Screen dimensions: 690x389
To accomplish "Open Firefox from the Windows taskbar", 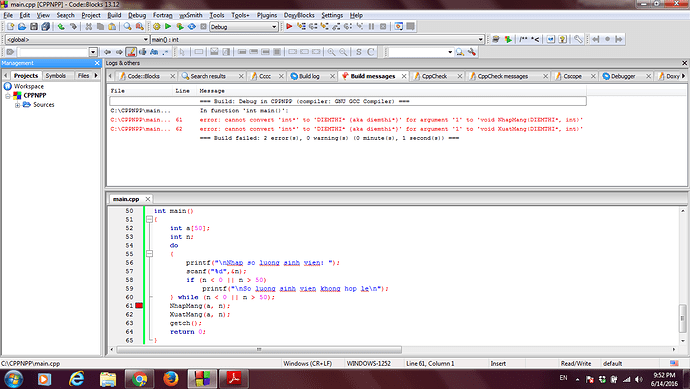I will (x=170, y=378).
